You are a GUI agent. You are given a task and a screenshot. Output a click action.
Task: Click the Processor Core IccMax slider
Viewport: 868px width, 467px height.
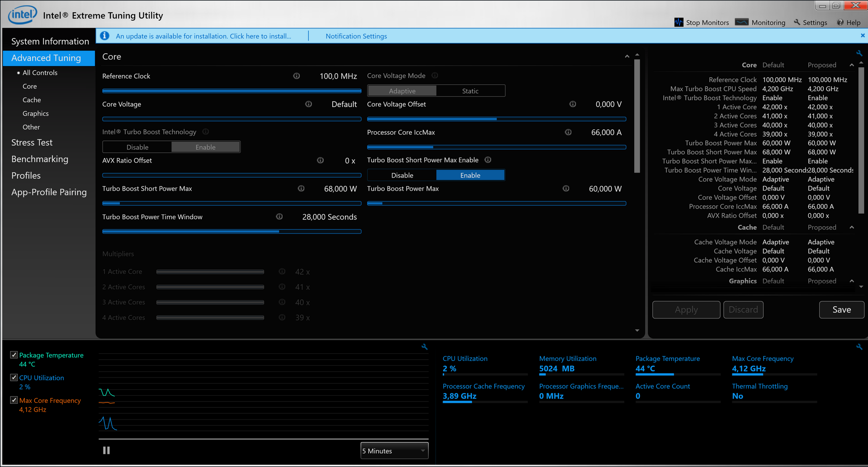496,147
